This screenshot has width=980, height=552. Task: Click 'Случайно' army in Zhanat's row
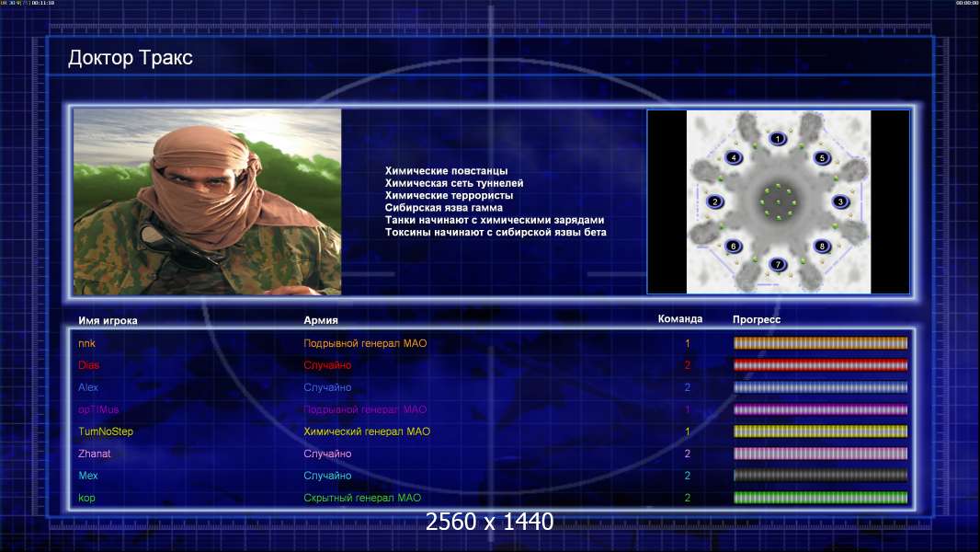click(327, 454)
